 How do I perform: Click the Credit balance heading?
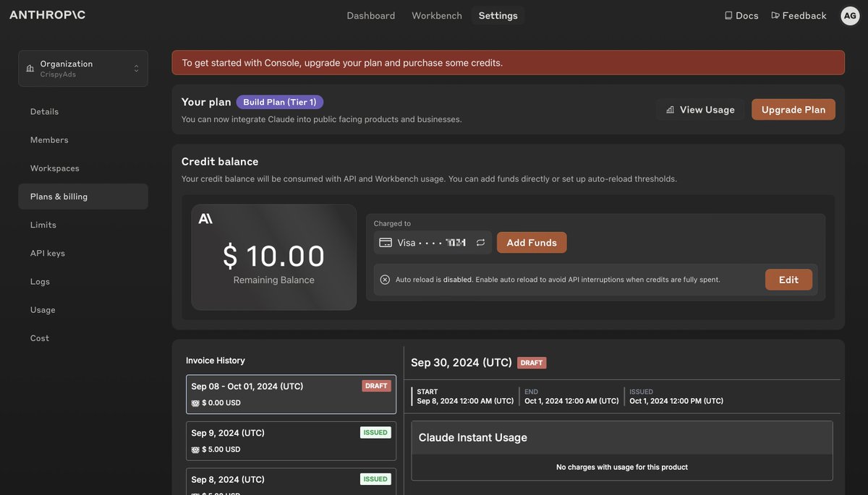click(x=220, y=161)
